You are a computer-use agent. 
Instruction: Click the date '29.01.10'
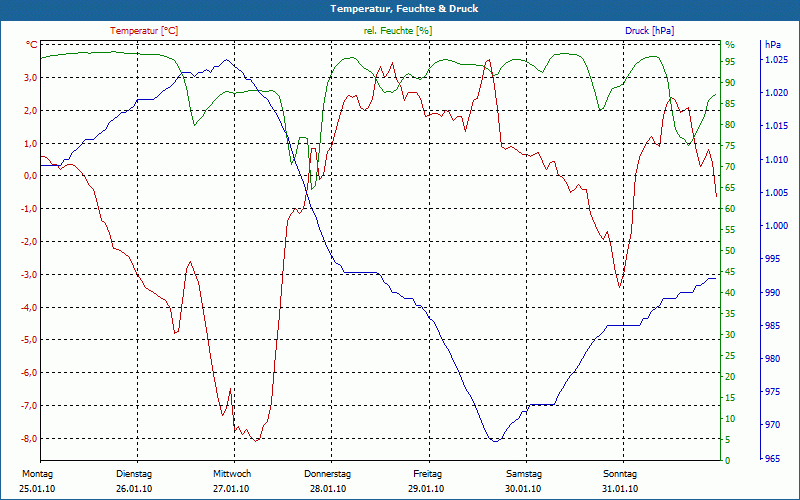coord(426,489)
